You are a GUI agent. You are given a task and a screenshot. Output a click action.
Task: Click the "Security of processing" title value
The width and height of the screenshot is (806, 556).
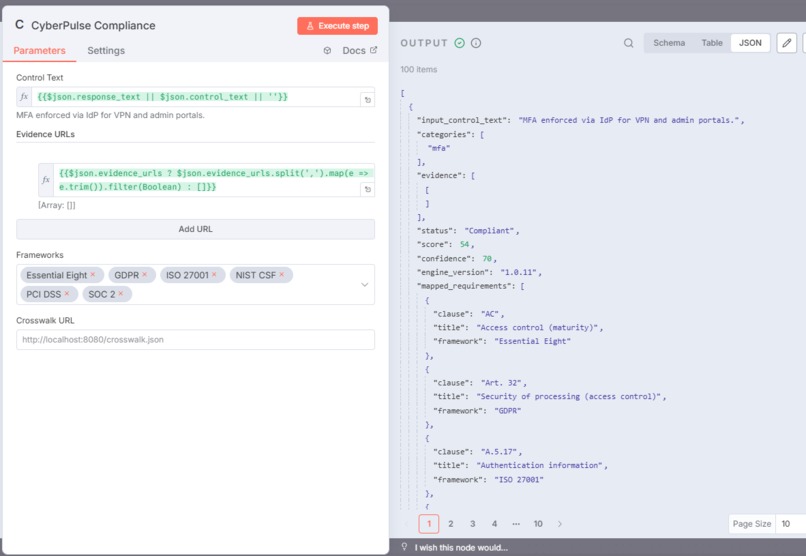click(x=569, y=397)
